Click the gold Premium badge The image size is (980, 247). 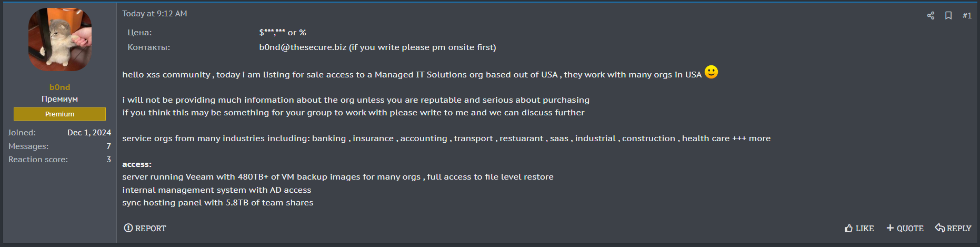[59, 114]
